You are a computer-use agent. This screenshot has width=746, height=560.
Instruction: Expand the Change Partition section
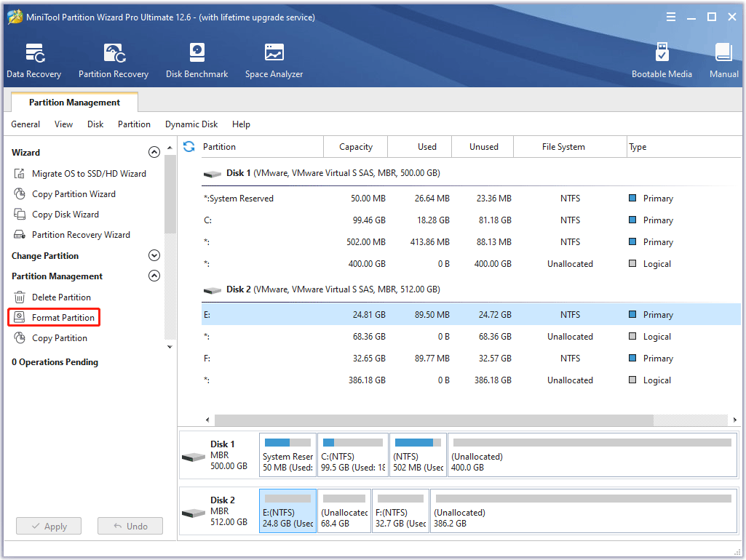pyautogui.click(x=154, y=255)
